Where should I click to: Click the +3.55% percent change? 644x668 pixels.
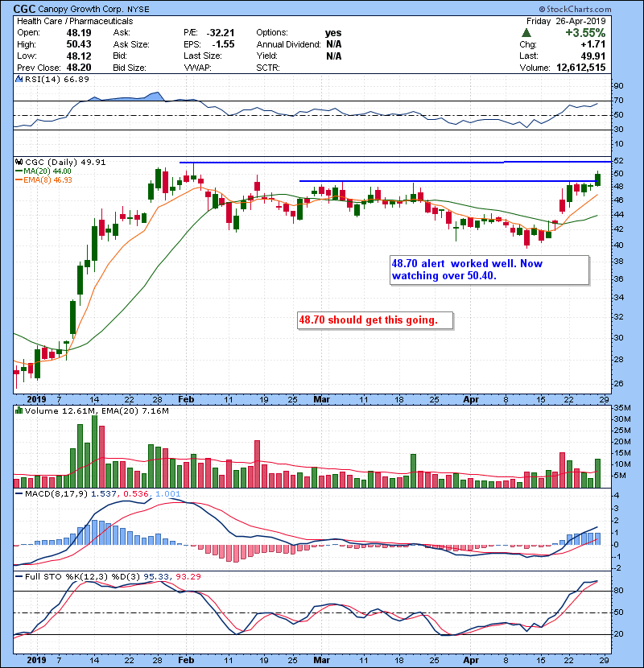pyautogui.click(x=585, y=33)
